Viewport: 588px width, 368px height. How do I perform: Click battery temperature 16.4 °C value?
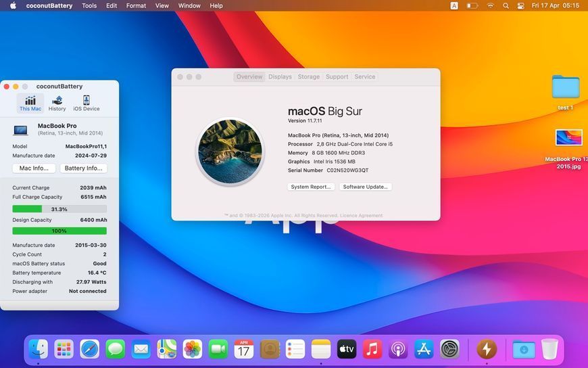[97, 273]
